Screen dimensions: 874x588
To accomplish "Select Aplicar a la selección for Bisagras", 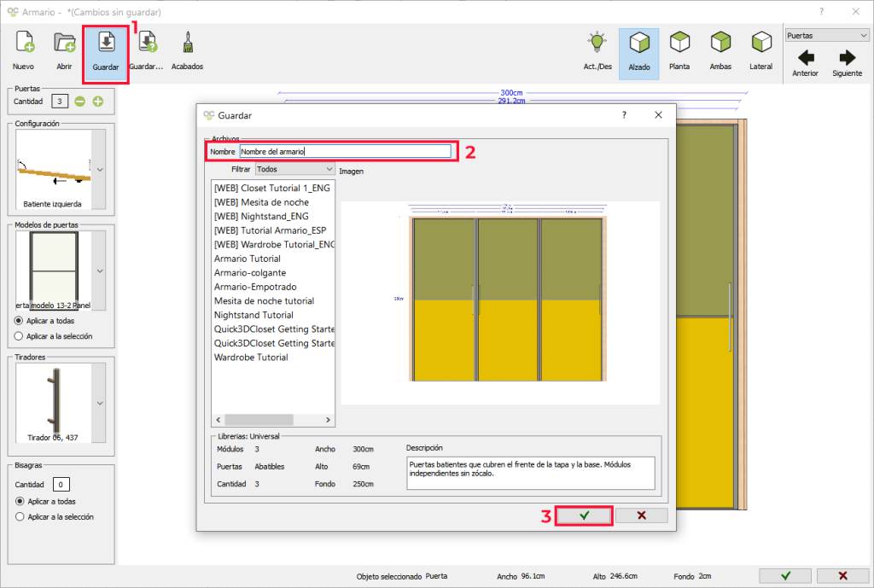I will 55,516.
